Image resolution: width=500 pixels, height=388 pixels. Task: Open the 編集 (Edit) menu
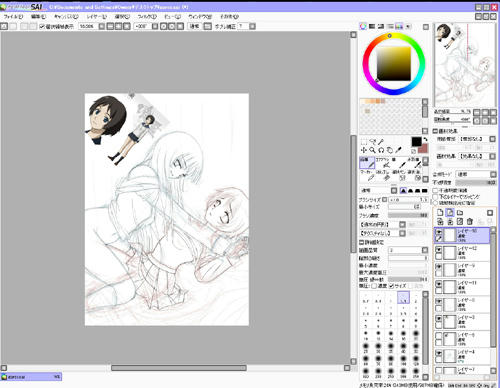click(38, 16)
